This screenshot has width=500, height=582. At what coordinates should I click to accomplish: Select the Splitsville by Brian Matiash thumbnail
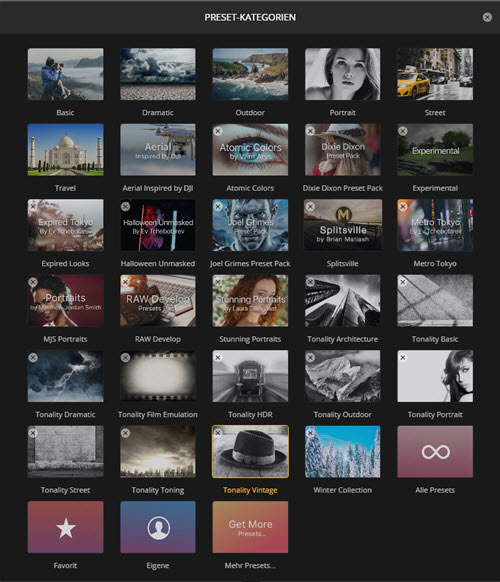343,225
